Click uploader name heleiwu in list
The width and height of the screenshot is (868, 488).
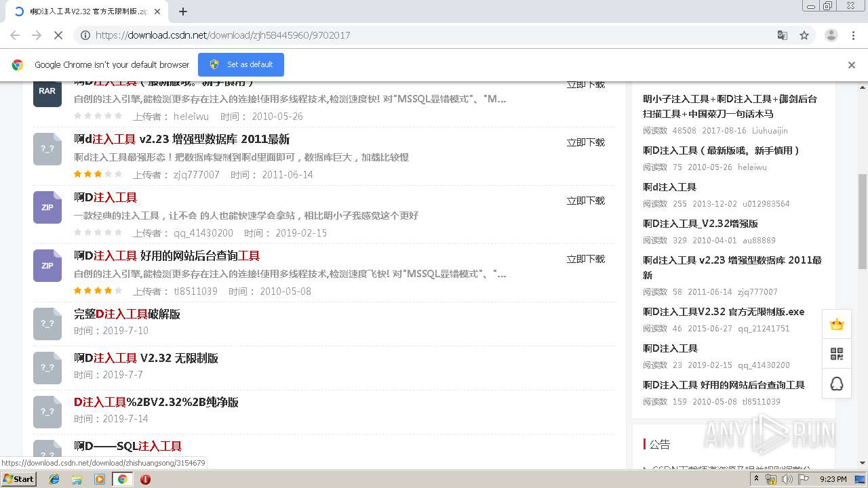[x=191, y=117]
